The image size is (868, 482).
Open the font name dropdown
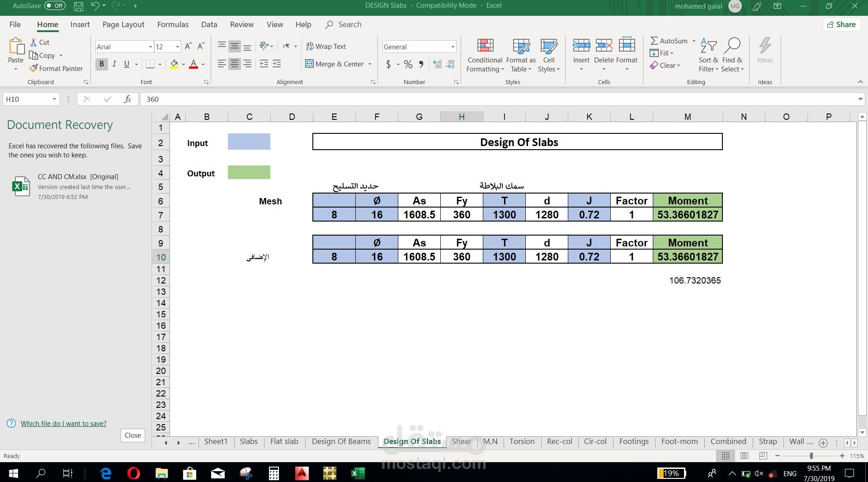(150, 47)
